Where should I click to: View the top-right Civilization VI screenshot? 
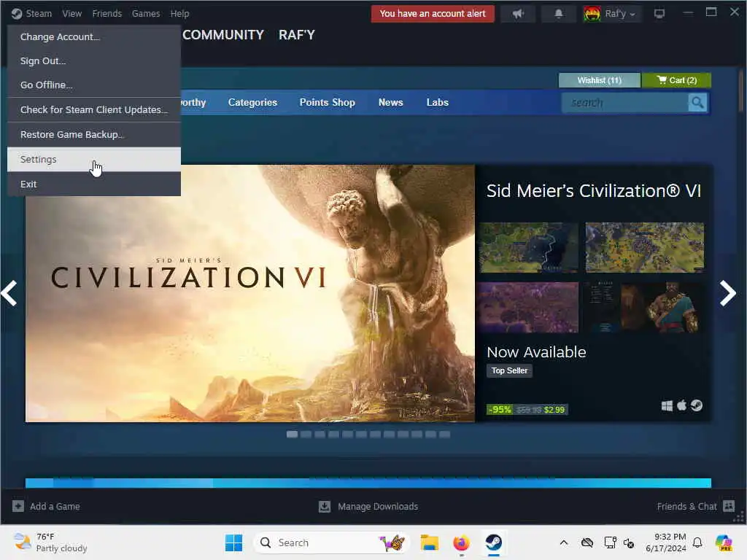coord(645,248)
